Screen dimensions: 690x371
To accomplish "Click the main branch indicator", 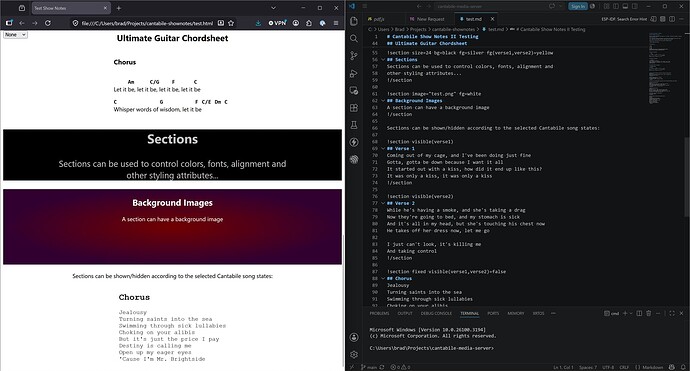I will pyautogui.click(x=370, y=367).
